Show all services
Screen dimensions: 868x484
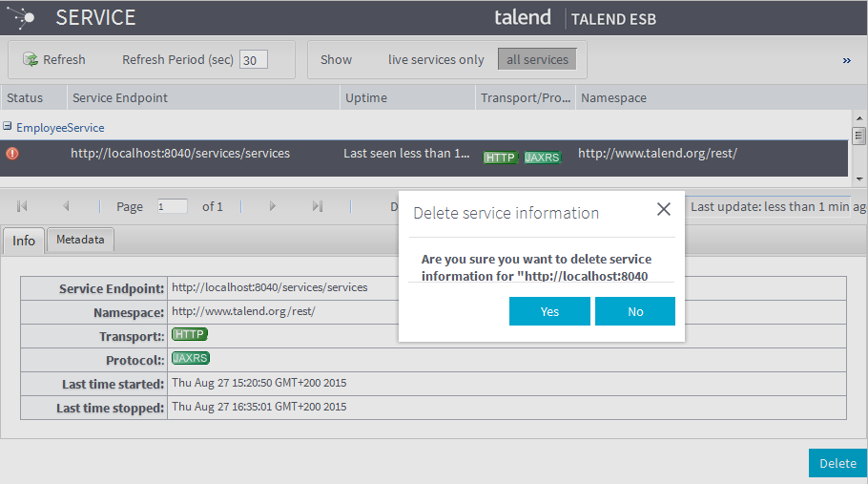pyautogui.click(x=537, y=59)
